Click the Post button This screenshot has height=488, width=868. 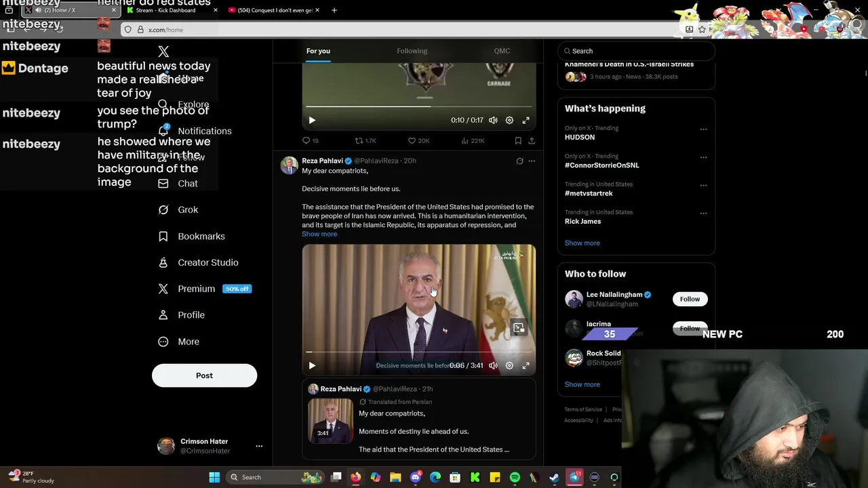click(204, 375)
